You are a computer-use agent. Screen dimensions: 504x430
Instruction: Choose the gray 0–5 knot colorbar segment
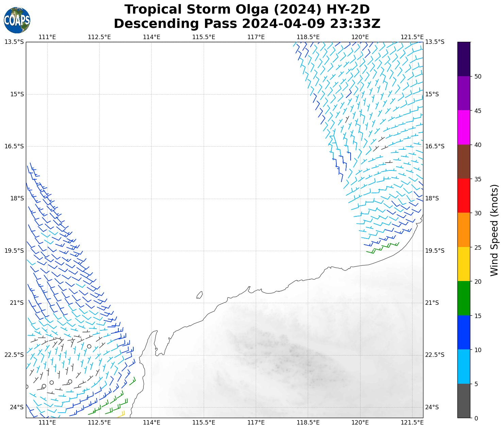[x=464, y=400]
